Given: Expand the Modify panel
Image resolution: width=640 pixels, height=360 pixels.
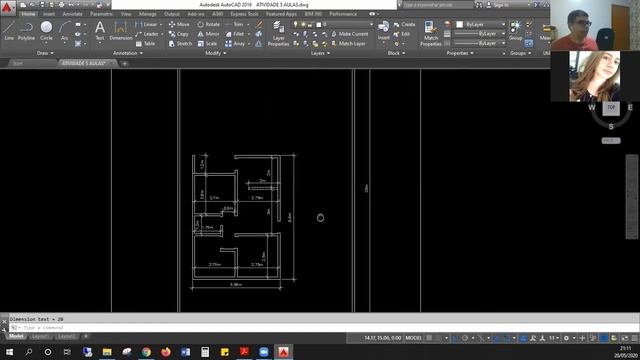Looking at the screenshot, I should click(216, 53).
